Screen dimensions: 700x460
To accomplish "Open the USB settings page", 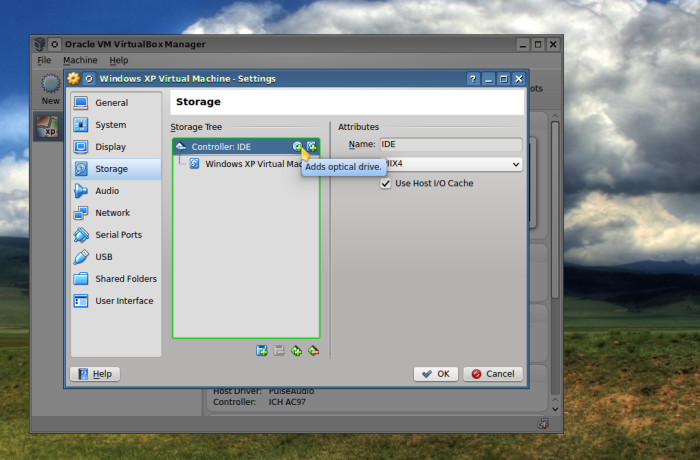I will pyautogui.click(x=116, y=257).
